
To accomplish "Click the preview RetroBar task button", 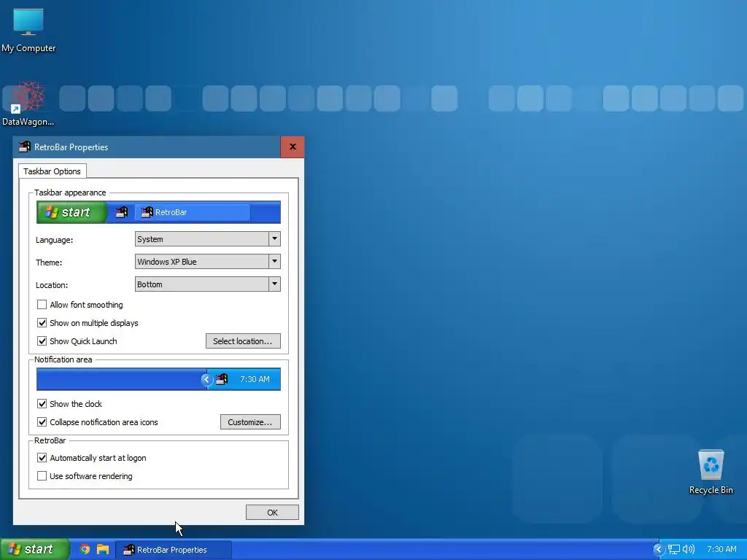I will (193, 212).
